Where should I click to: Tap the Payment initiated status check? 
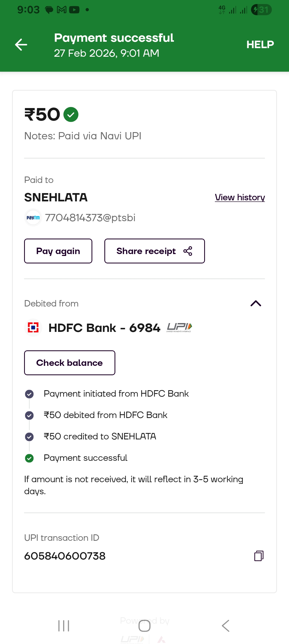[x=29, y=394]
